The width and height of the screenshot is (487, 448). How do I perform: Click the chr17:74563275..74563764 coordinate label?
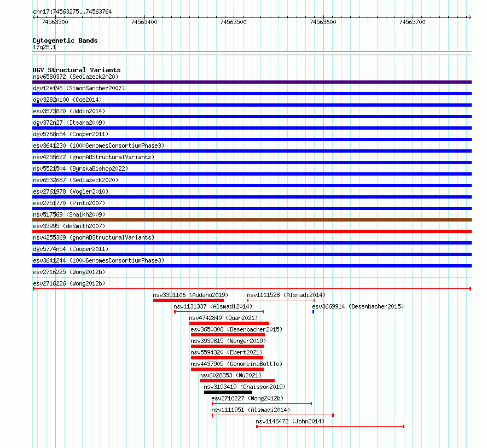pyautogui.click(x=72, y=11)
